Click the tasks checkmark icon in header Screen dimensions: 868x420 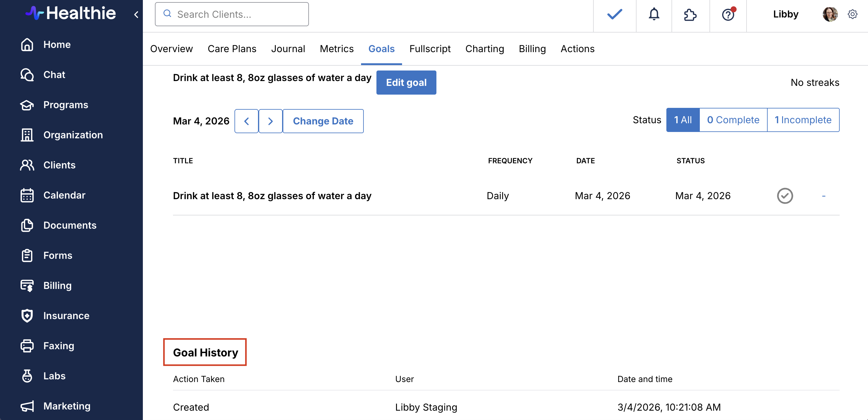tap(614, 14)
